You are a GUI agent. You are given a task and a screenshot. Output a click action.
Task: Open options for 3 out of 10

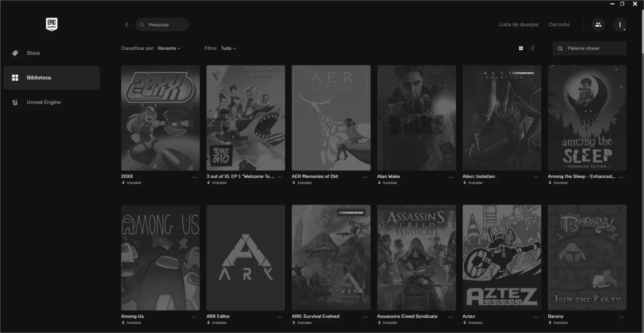pos(280,177)
